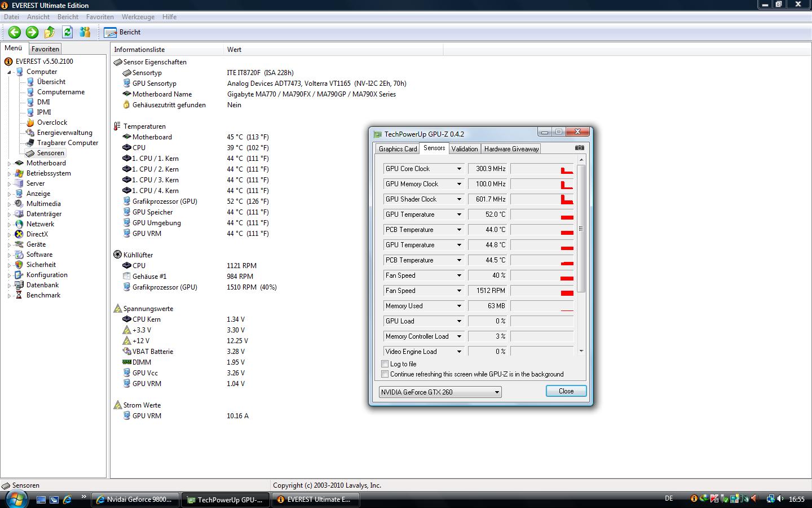This screenshot has height=508, width=812.
Task: Select Computername tree item
Action: click(x=60, y=92)
